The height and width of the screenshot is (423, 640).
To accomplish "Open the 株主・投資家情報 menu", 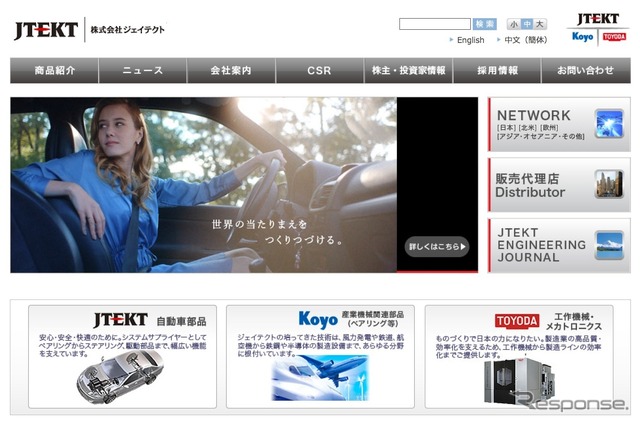I will (408, 70).
